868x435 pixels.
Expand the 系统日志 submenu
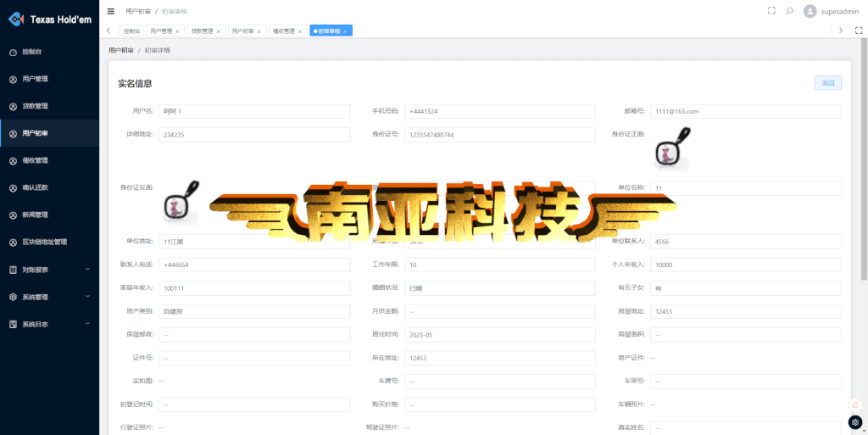click(50, 324)
